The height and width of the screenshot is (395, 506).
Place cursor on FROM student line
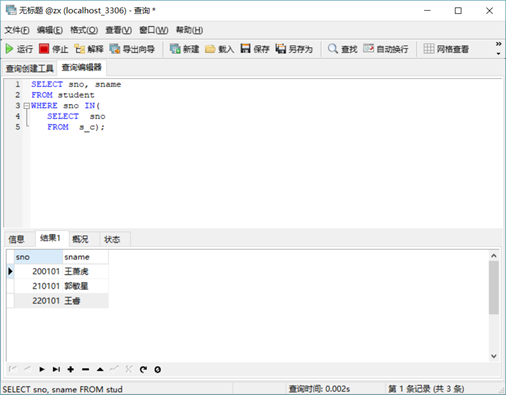pyautogui.click(x=63, y=95)
